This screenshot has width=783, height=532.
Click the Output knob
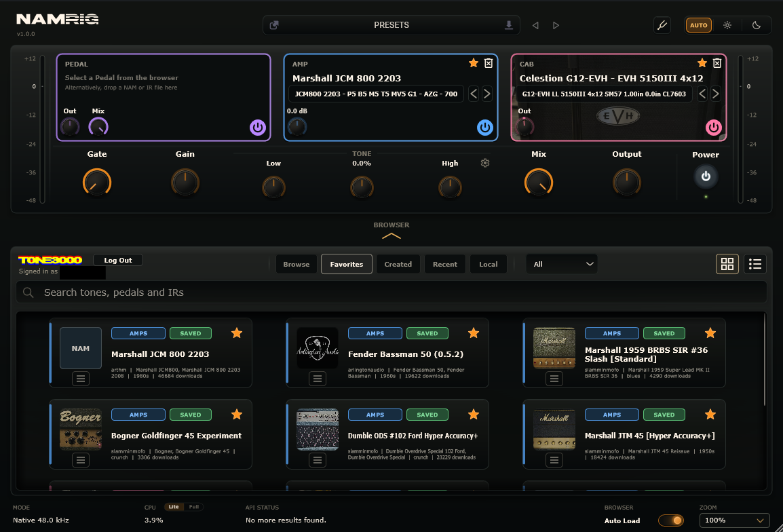[x=626, y=183]
